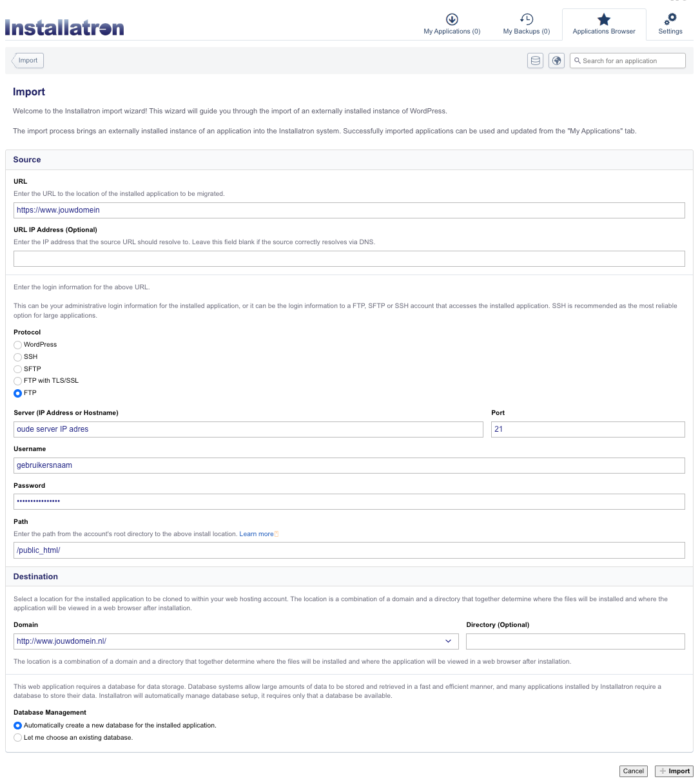Image resolution: width=700 pixels, height=781 pixels.
Task: Open the Learn more link
Action: pyautogui.click(x=257, y=534)
